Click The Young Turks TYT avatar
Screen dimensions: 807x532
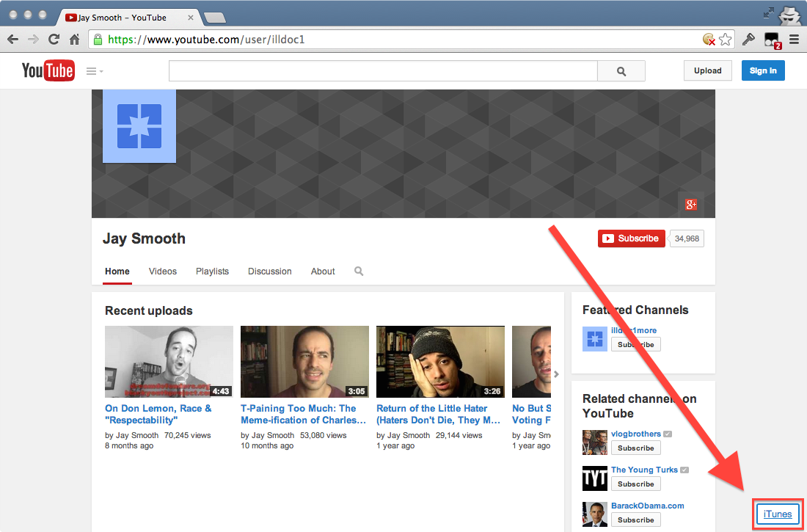click(x=594, y=478)
